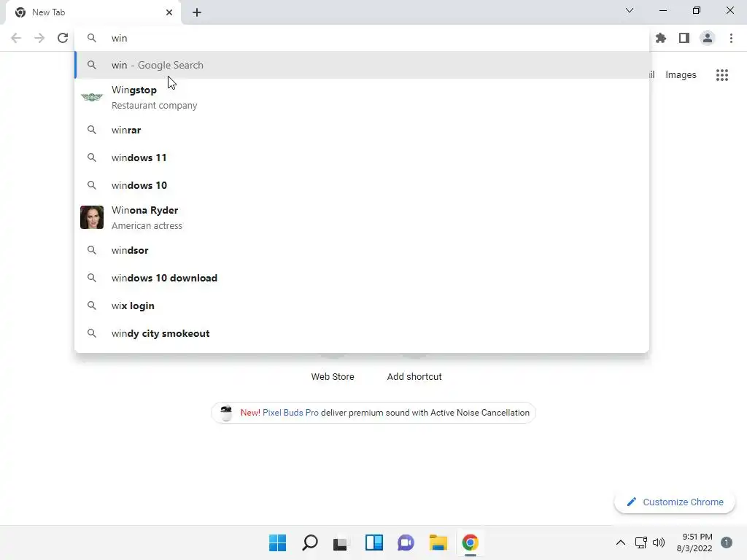Open the volume tray icon
The image size is (747, 560).
click(659, 542)
